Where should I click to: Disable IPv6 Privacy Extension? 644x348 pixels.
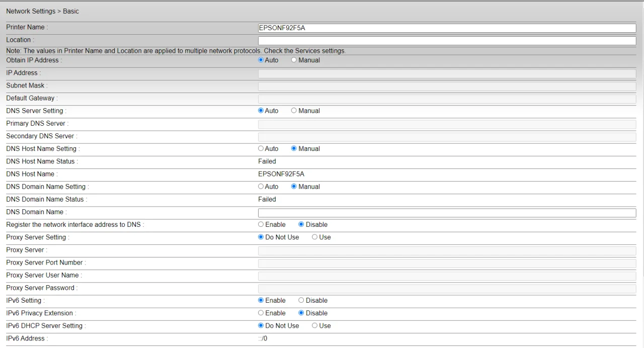[301, 313]
